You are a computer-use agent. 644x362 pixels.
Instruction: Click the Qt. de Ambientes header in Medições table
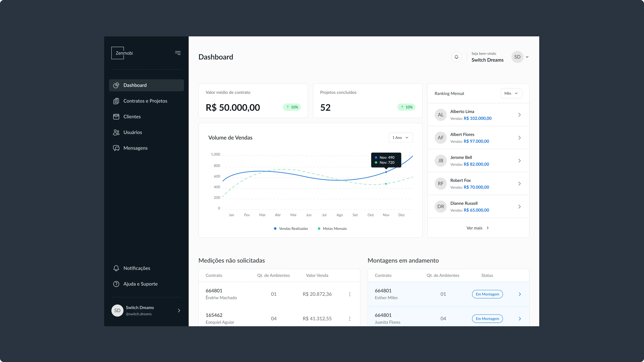(x=273, y=275)
